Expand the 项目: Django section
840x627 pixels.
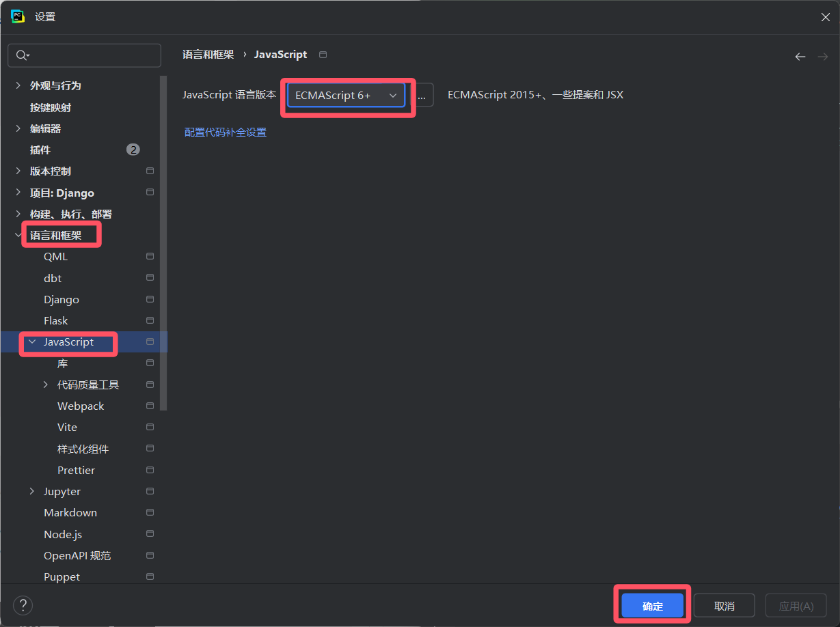pyautogui.click(x=18, y=193)
